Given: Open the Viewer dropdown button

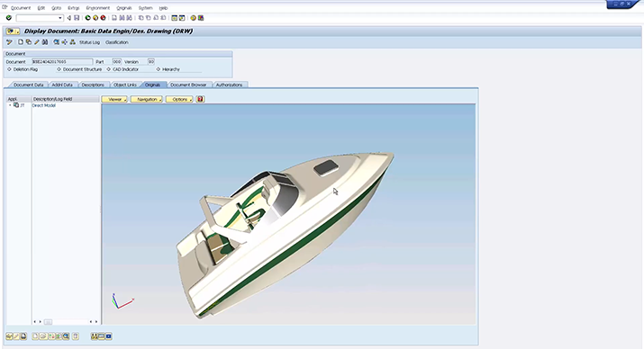Looking at the screenshot, I should [x=114, y=99].
